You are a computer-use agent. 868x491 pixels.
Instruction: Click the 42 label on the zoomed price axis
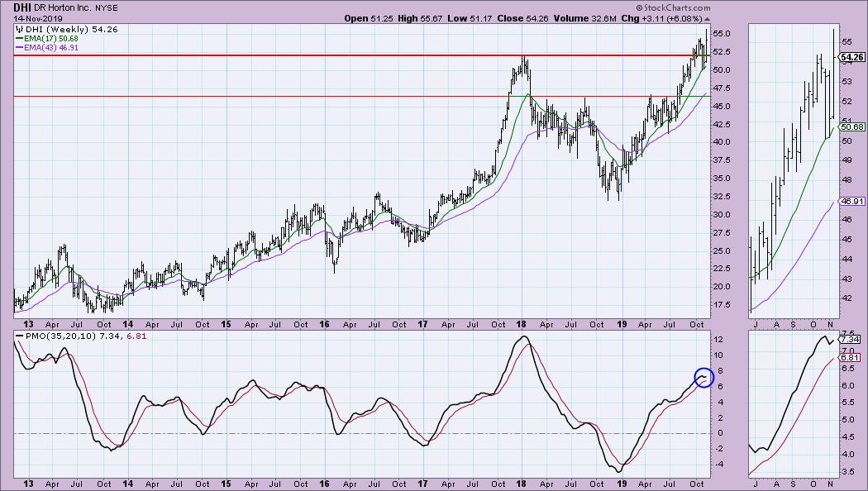(847, 298)
